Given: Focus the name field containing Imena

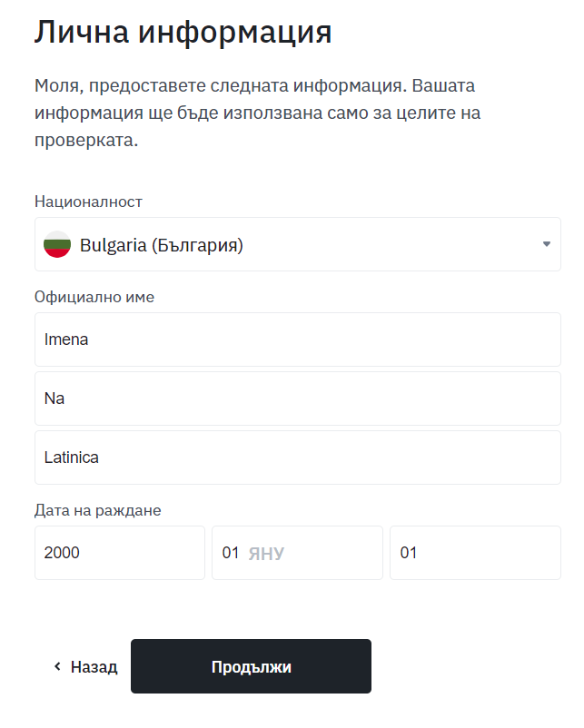Looking at the screenshot, I should 298,339.
